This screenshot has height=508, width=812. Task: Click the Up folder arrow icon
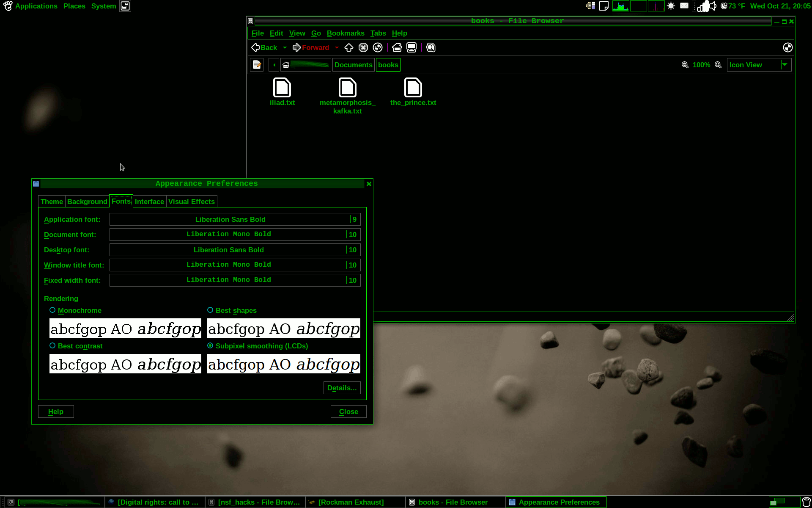(x=349, y=47)
